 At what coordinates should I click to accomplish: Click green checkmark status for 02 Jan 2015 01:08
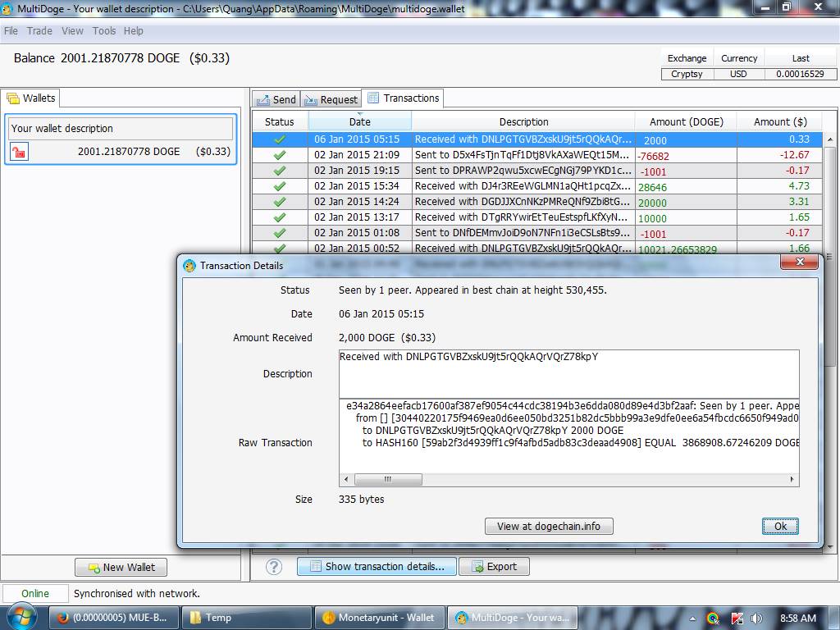click(279, 232)
